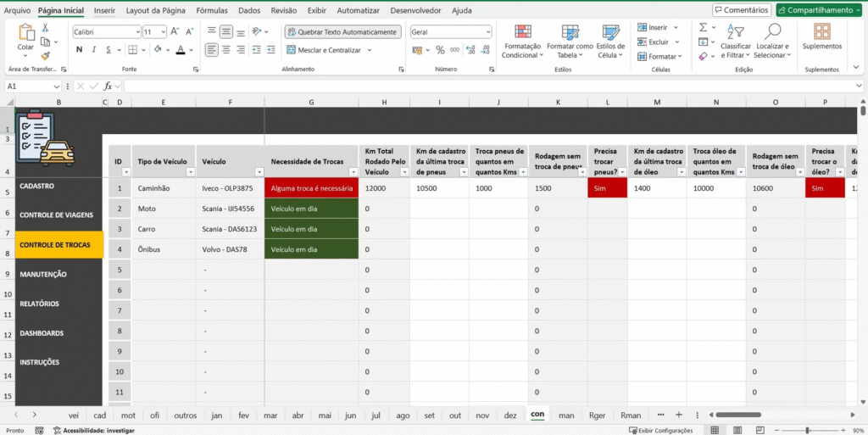The width and height of the screenshot is (868, 435).
Task: Expand the Geral number format dropdown
Action: (487, 31)
